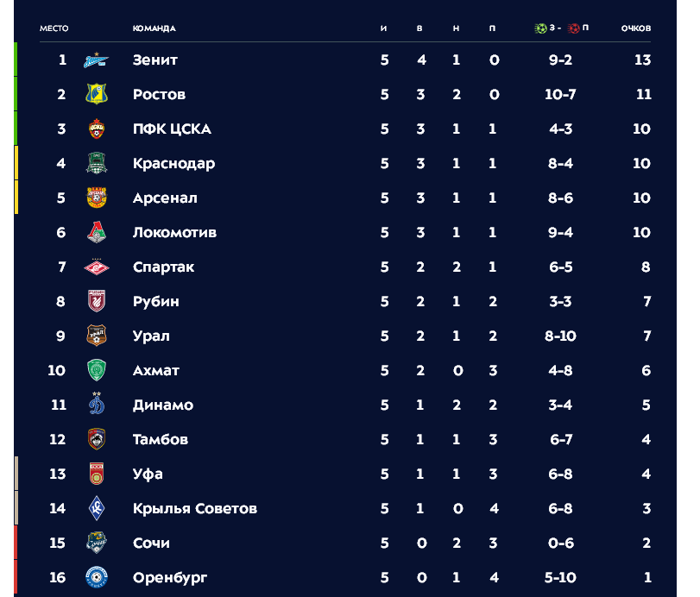Click the Оренбург round badge
Image resolution: width=700 pixels, height=597 pixels.
97,577
